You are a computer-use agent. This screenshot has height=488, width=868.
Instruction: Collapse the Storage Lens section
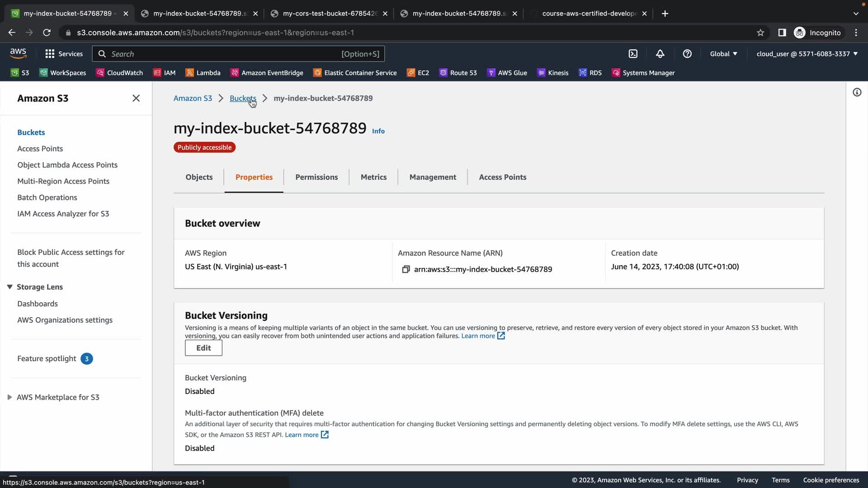(9, 287)
